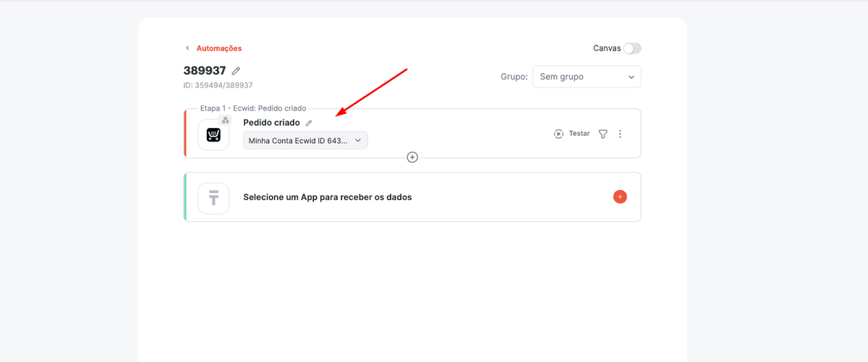
Task: Add a step with the circled plus
Action: point(412,157)
